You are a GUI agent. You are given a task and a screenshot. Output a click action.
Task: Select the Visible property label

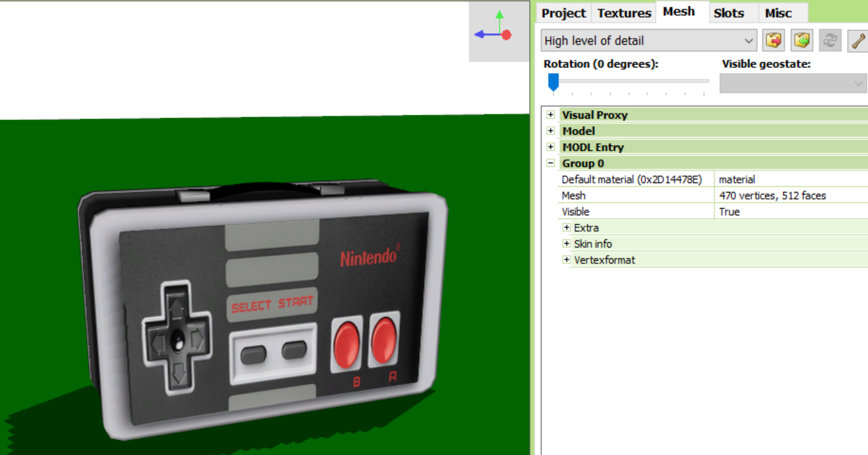click(x=575, y=211)
